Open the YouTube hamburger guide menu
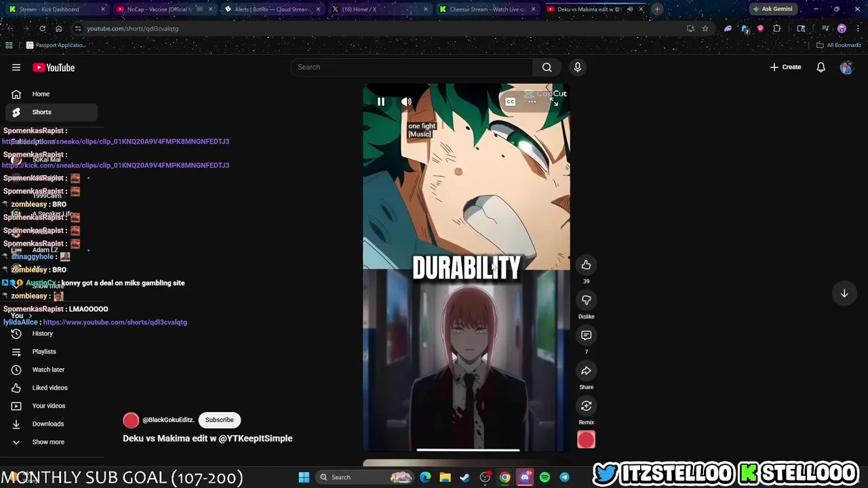The image size is (868, 488). (16, 67)
